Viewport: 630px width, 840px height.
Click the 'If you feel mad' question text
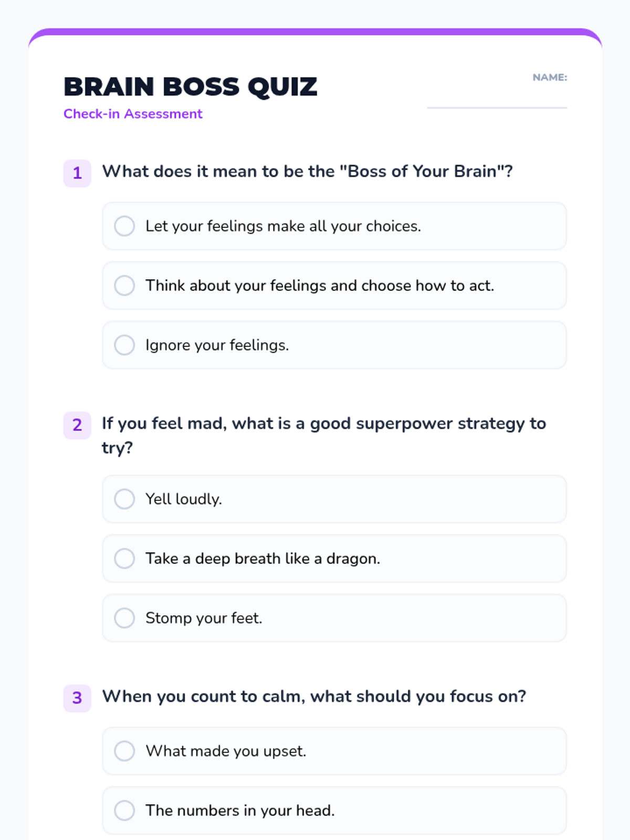tap(324, 436)
